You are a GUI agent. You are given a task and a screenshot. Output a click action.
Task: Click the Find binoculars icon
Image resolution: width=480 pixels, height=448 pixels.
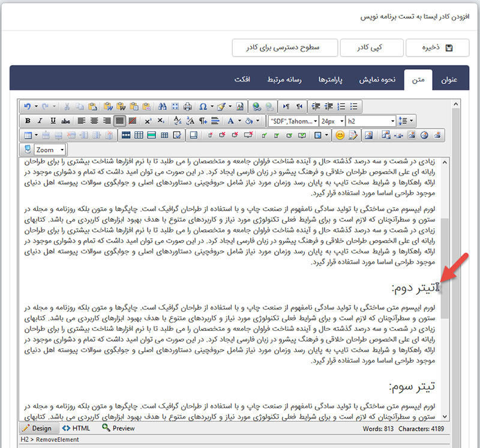(161, 106)
